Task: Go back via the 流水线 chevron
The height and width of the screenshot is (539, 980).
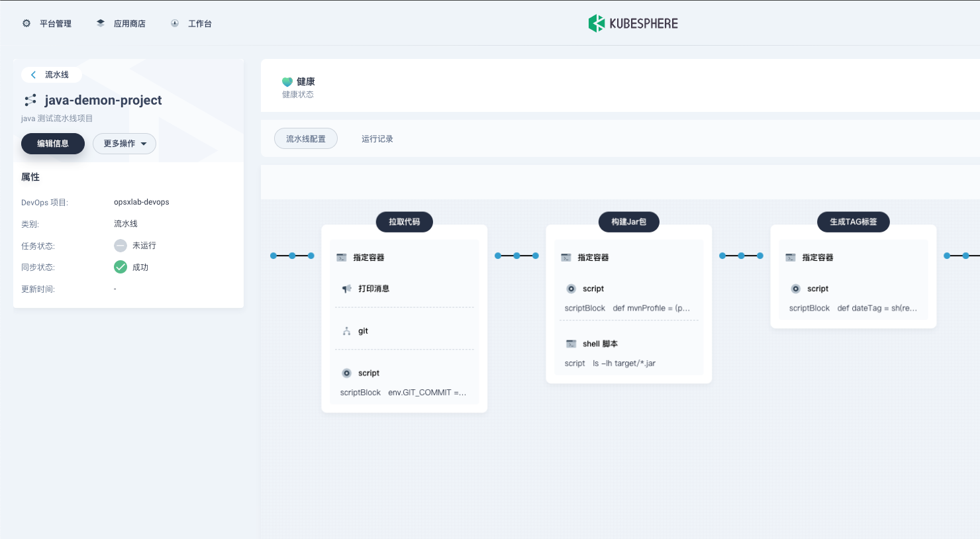Action: pyautogui.click(x=34, y=75)
